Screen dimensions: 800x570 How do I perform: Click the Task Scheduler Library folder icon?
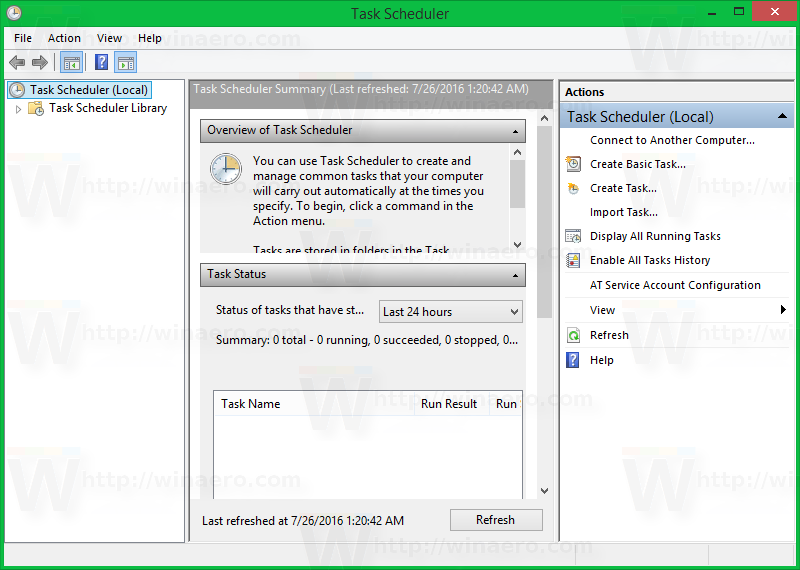coord(36,108)
